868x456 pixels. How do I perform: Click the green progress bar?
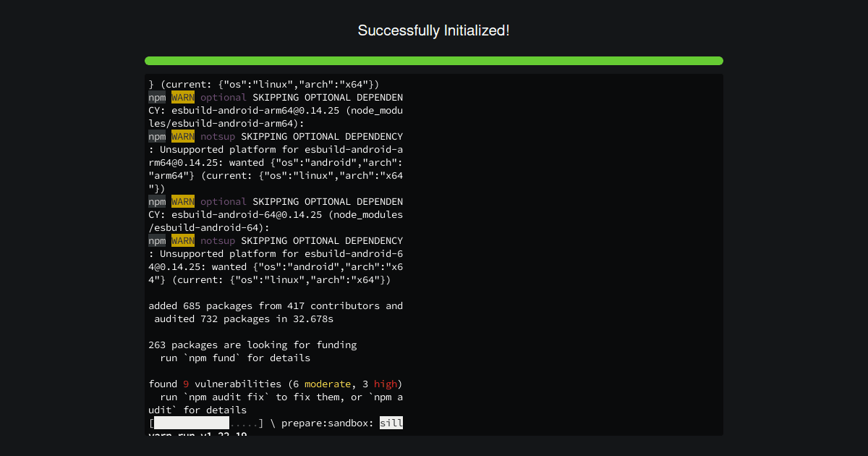pos(434,61)
